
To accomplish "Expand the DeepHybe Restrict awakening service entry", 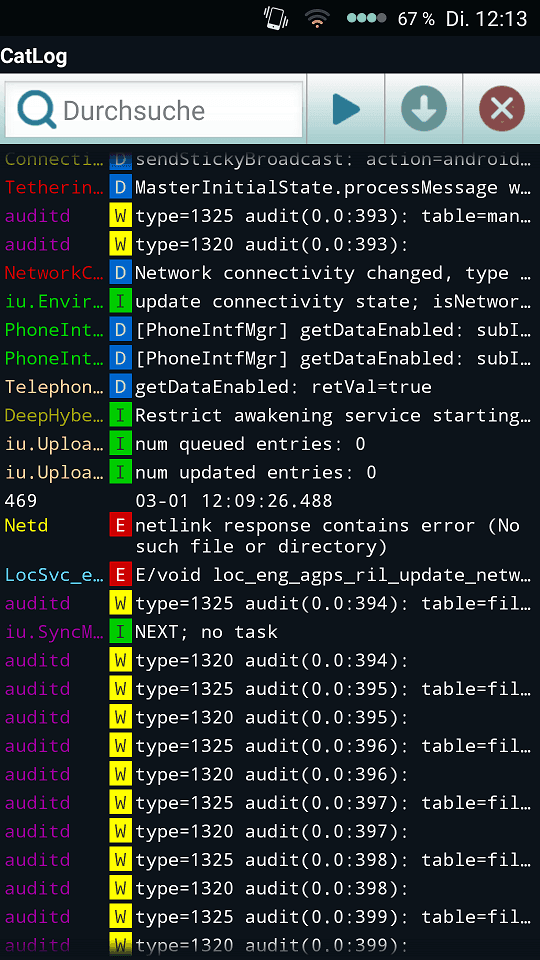I will tap(270, 416).
